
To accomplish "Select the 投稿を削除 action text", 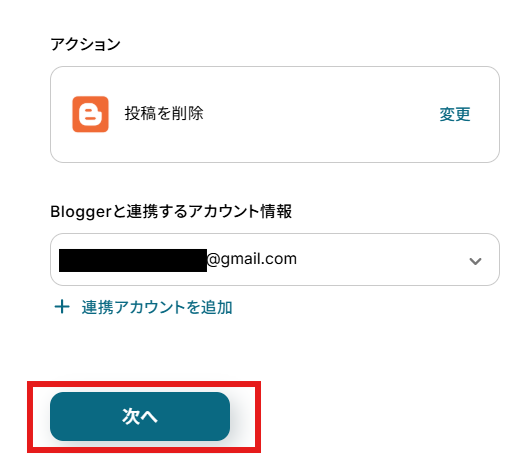I will 164,113.
